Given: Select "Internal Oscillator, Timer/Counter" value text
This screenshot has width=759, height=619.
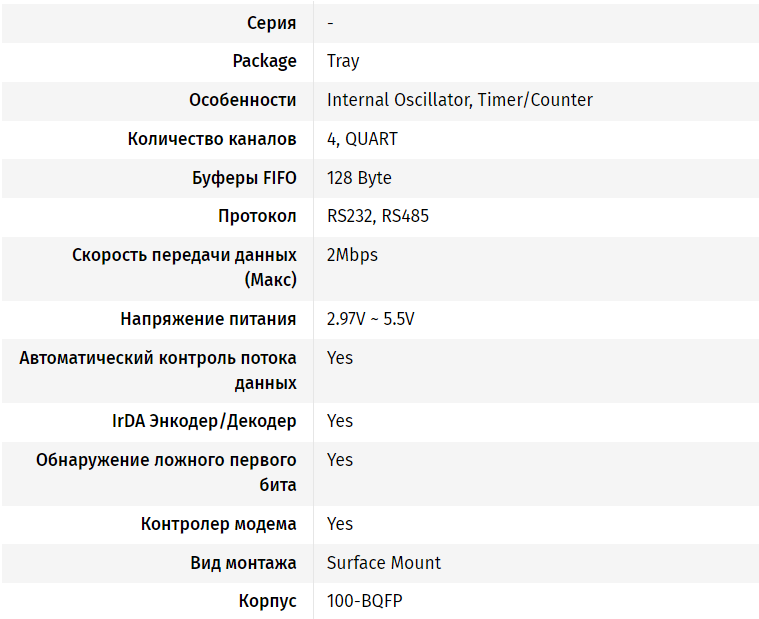Looking at the screenshot, I should (459, 100).
